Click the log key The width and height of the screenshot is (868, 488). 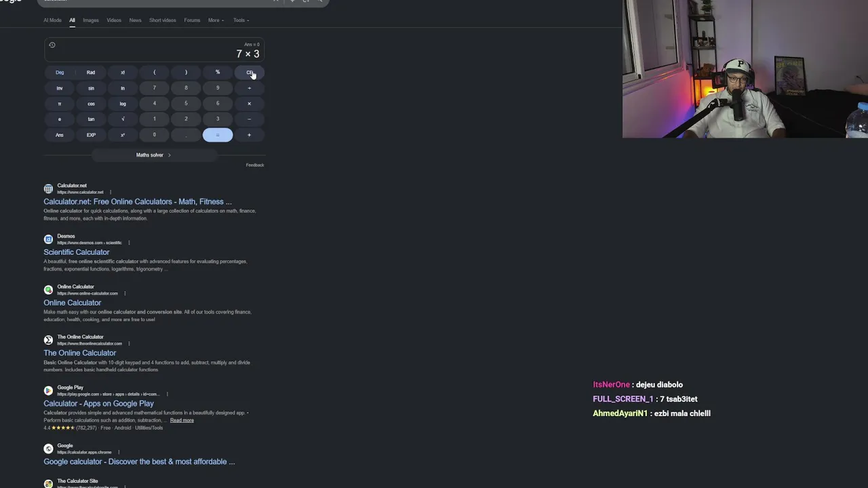pyautogui.click(x=123, y=104)
